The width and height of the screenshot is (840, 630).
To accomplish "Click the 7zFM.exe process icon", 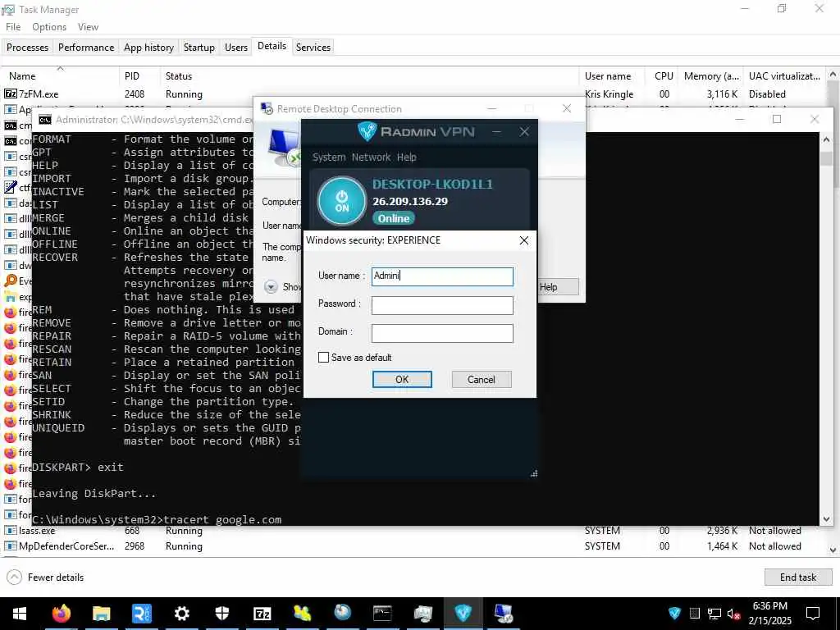I will (x=10, y=94).
